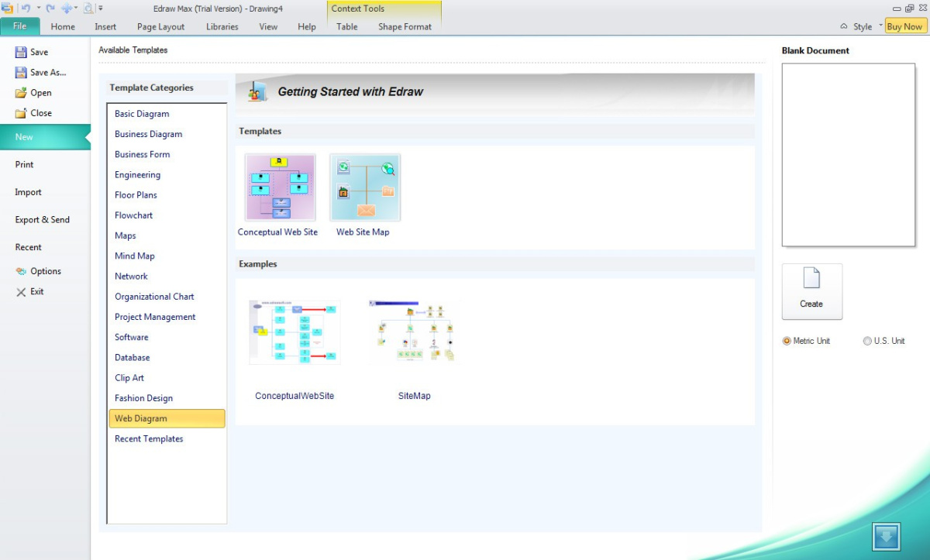Click Getting Started with Edraw banner icon
930x560 pixels.
click(257, 91)
